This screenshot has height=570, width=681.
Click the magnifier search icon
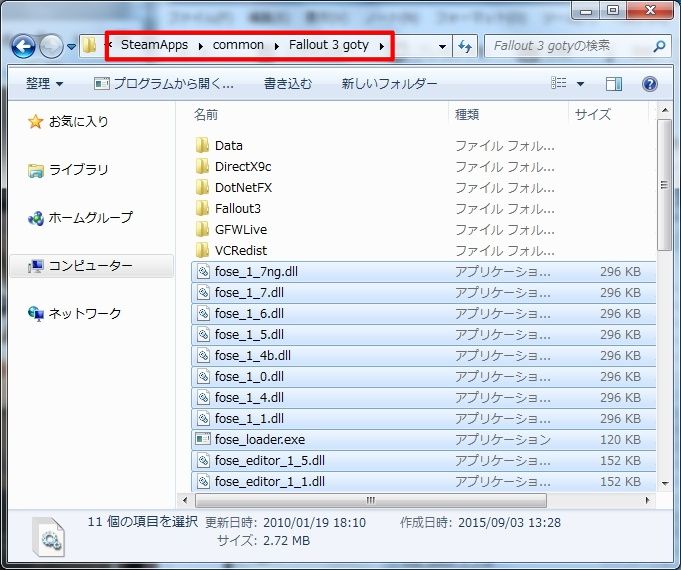click(659, 46)
